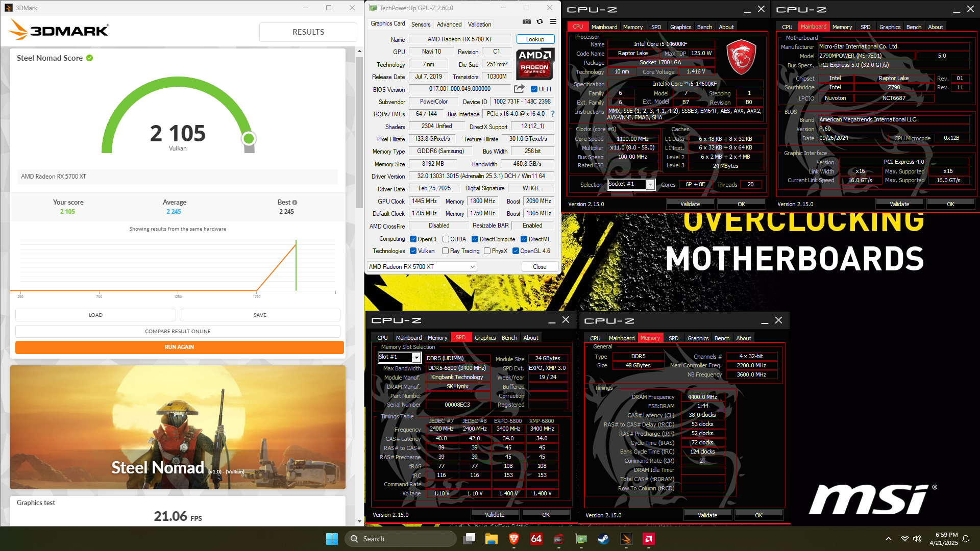Toggle the DirectML checkbox

coord(524,239)
